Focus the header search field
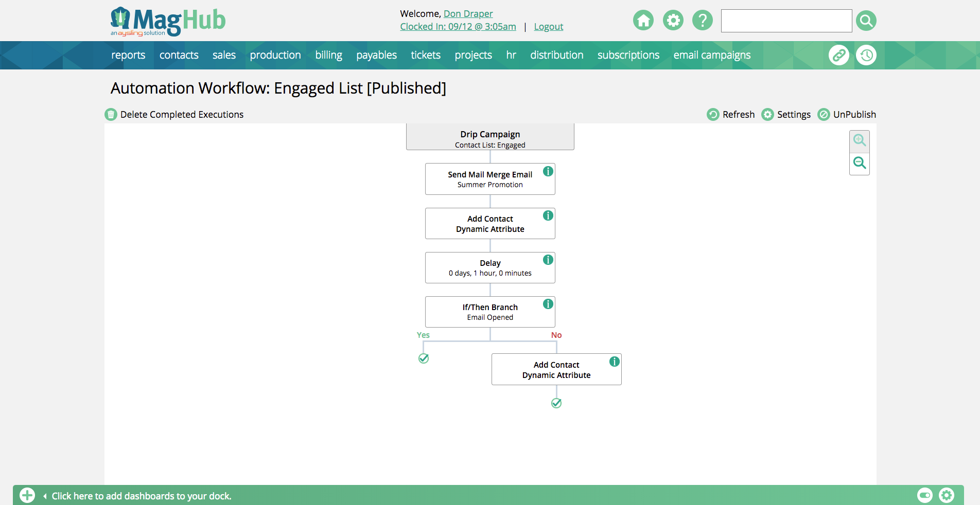Viewport: 980px width, 505px height. (x=786, y=21)
